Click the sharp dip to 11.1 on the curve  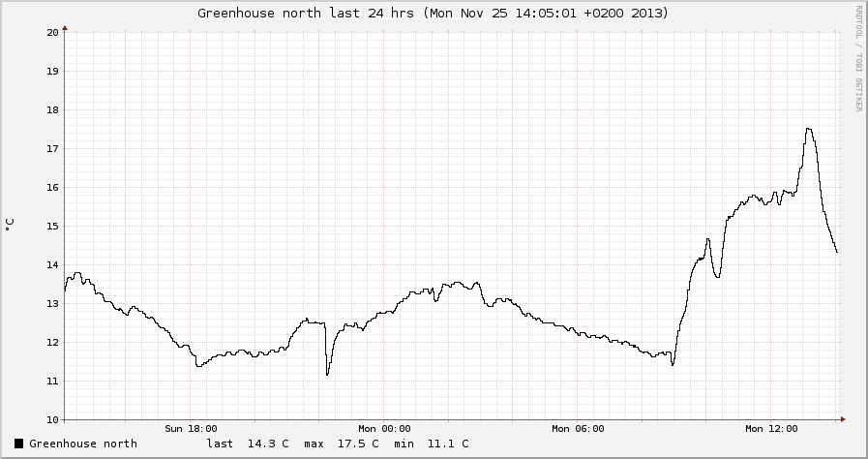point(327,375)
